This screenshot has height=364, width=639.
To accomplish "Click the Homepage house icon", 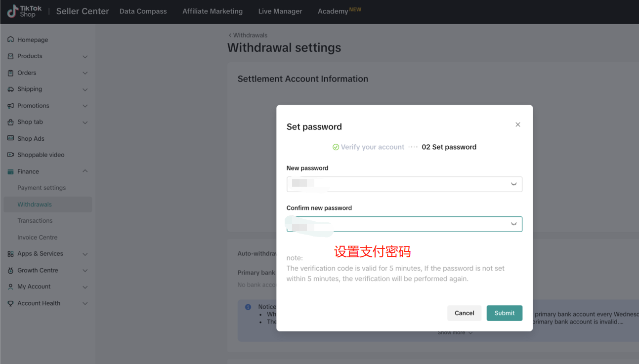I will click(11, 40).
